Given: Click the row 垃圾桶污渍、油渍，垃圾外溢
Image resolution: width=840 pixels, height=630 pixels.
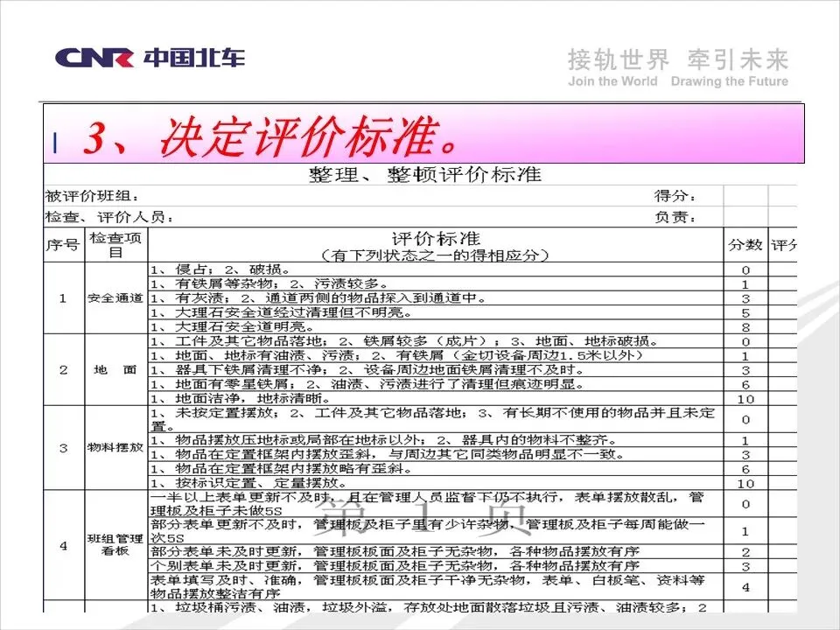Looking at the screenshot, I should click(436, 607).
